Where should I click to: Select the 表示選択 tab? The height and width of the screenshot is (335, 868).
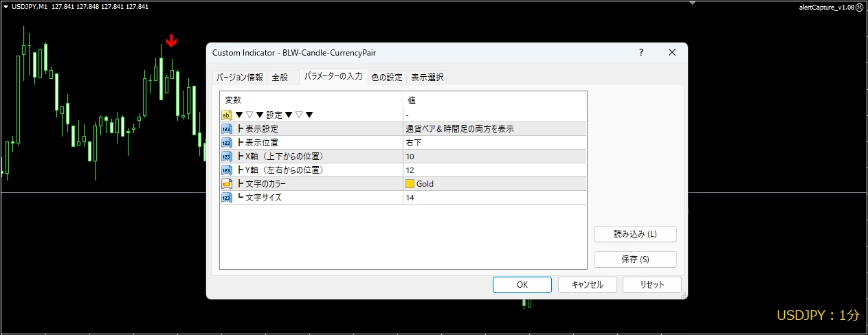click(427, 77)
